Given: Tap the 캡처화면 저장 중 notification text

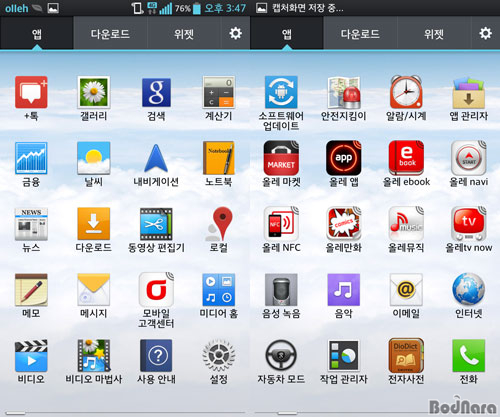Looking at the screenshot, I should coord(308,8).
